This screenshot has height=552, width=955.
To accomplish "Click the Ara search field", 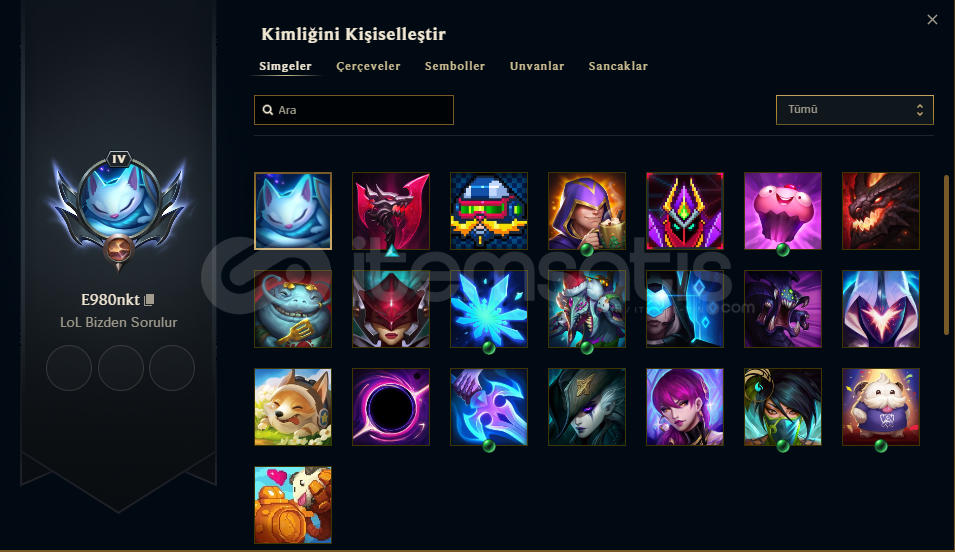I will pyautogui.click(x=354, y=110).
